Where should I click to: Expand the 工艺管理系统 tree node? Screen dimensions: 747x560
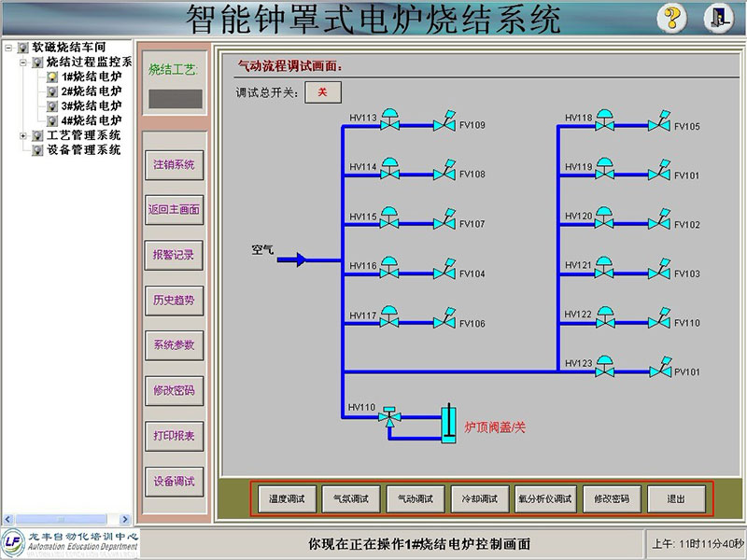point(23,135)
